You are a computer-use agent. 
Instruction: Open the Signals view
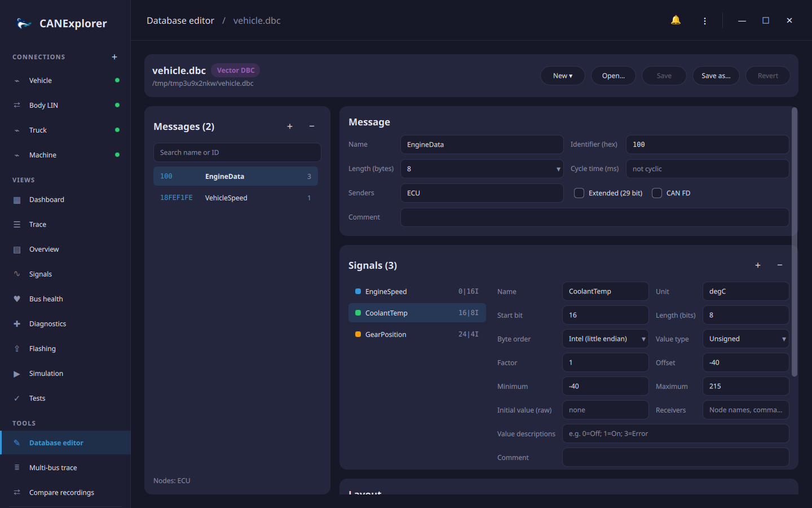pos(65,274)
